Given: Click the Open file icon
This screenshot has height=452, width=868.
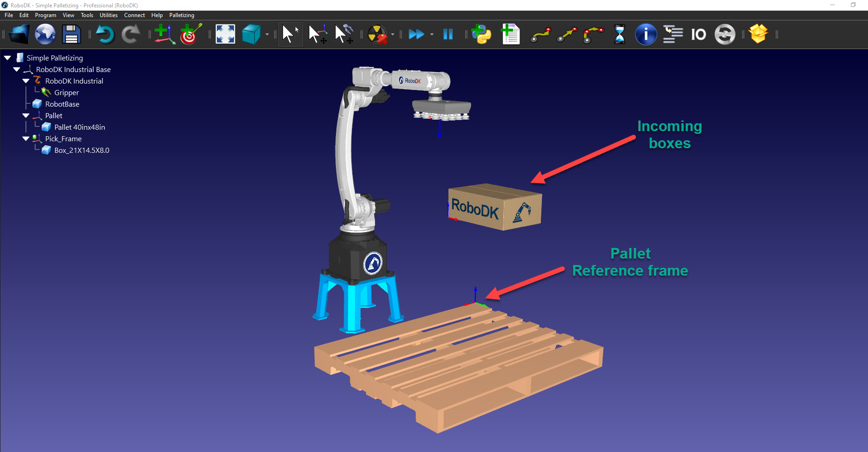Looking at the screenshot, I should (x=19, y=35).
